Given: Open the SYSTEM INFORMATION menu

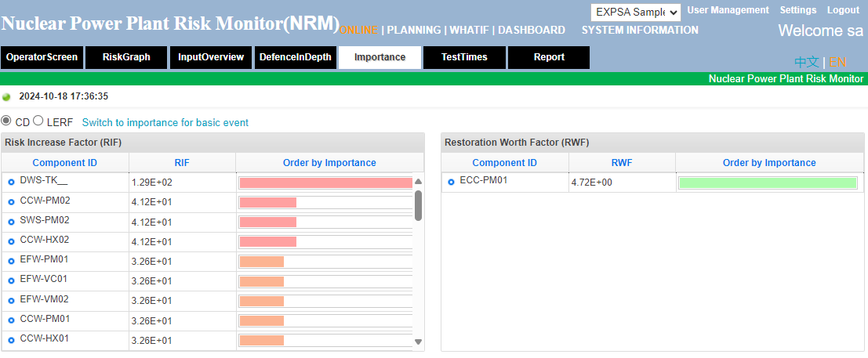Looking at the screenshot, I should [639, 30].
